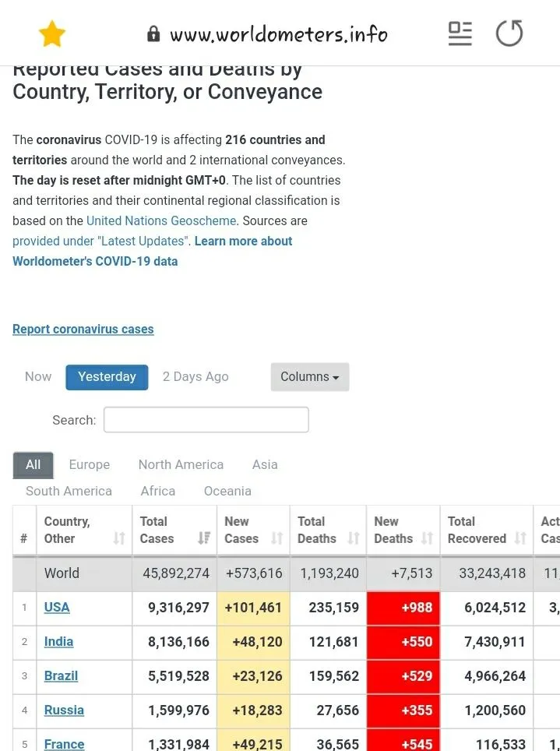Click the bookmark star icon
Screen dimensions: 560x751
click(51, 33)
